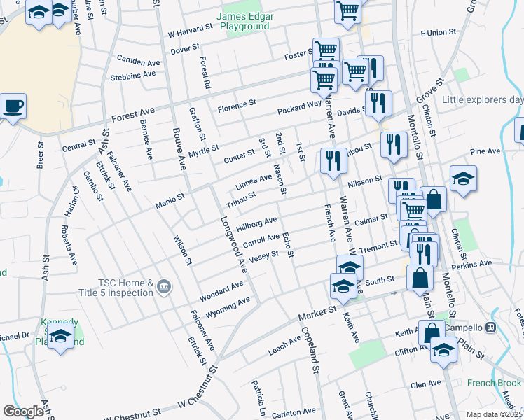Click the Campello station name label
524x420 pixels.
pos(463,328)
